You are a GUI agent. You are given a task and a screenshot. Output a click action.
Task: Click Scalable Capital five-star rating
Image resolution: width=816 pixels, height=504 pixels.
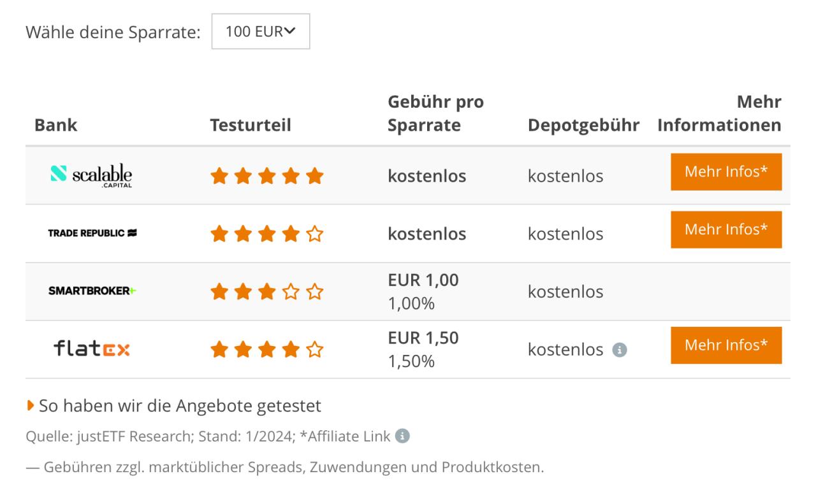click(267, 176)
